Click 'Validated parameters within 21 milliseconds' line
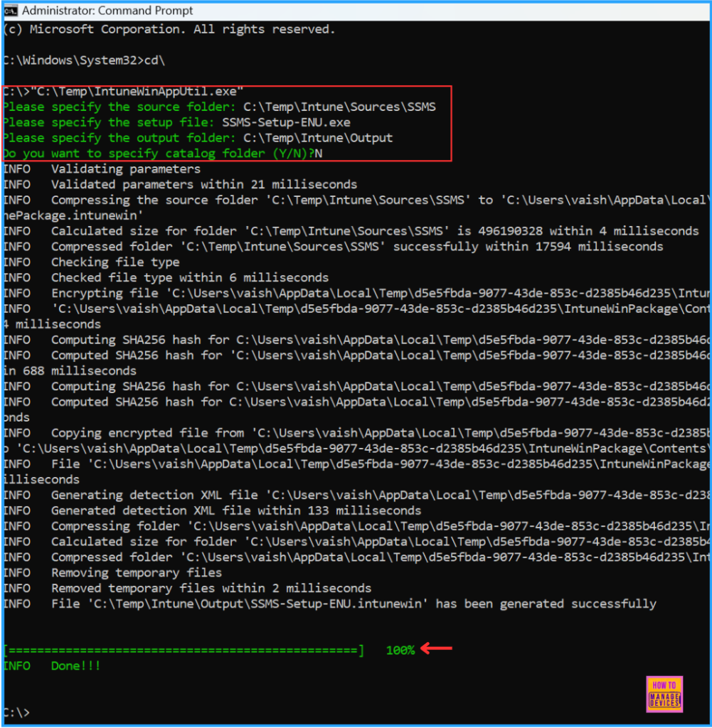712x728 pixels. tap(180, 184)
